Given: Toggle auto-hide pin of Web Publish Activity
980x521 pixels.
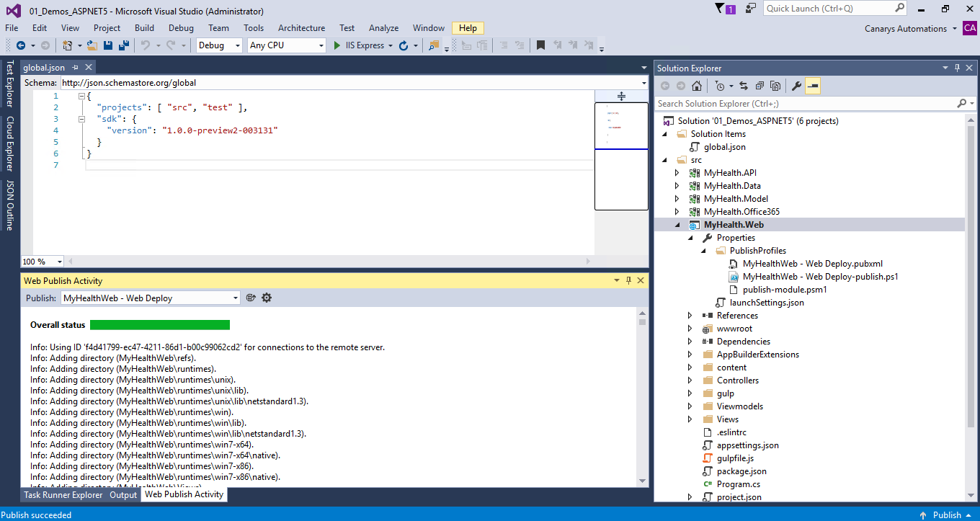Looking at the screenshot, I should tap(628, 280).
